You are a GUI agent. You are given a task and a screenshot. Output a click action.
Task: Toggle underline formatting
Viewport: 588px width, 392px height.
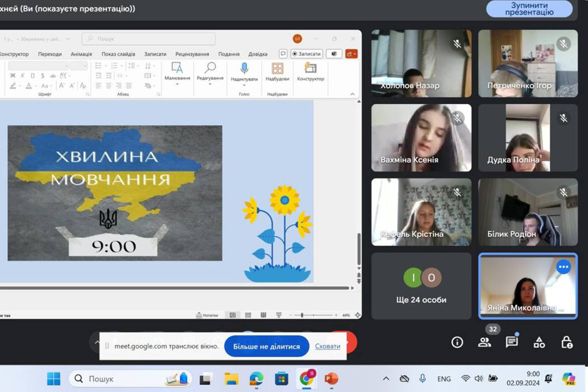coord(32,76)
